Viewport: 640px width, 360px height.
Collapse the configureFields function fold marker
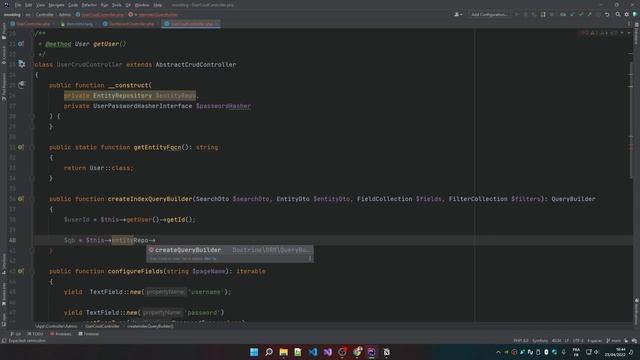[x=32, y=271]
